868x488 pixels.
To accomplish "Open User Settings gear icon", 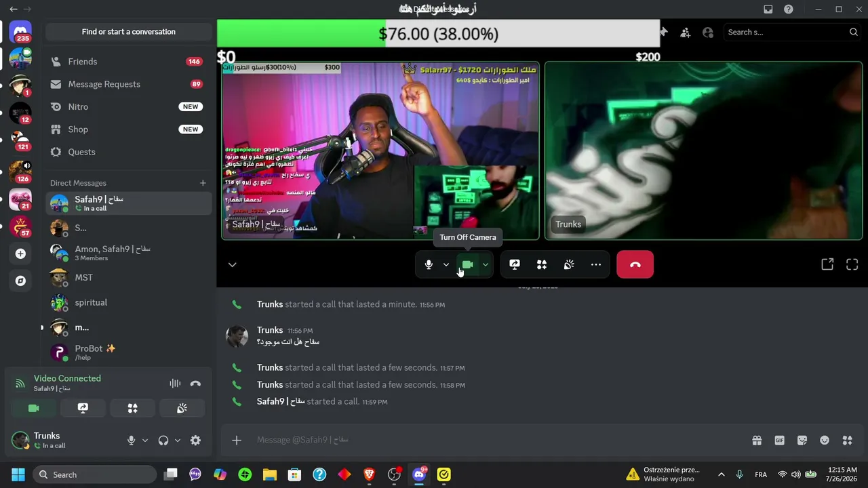I will coord(195,441).
